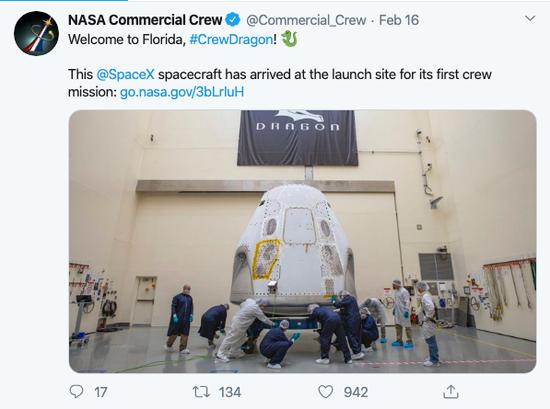Open the share tweet icon

click(451, 391)
